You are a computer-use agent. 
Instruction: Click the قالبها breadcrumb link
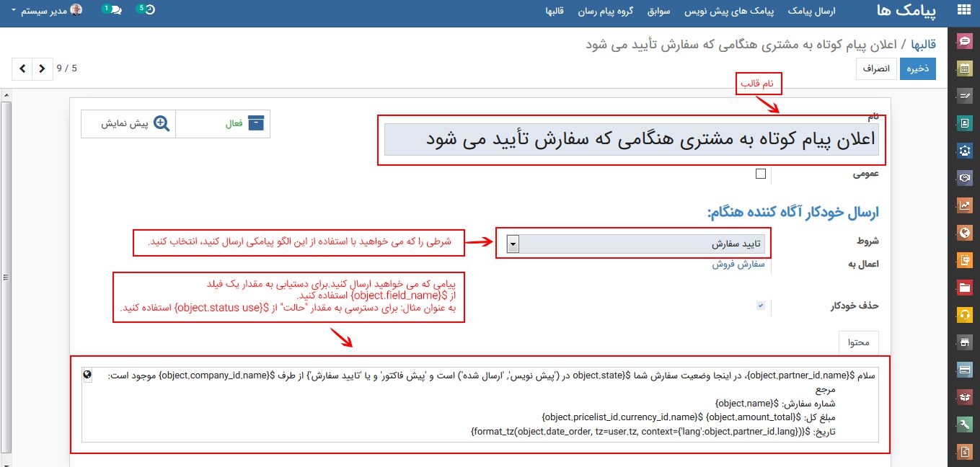[x=923, y=45]
